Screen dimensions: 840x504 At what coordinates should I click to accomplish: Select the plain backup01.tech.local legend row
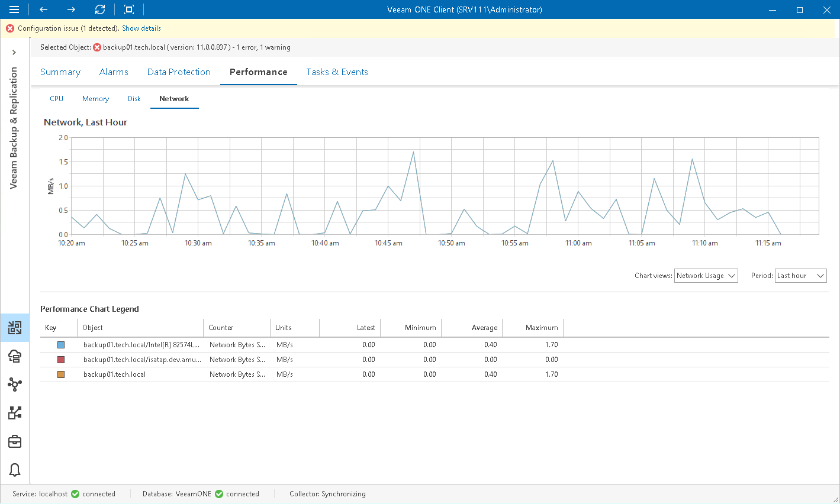[435, 374]
